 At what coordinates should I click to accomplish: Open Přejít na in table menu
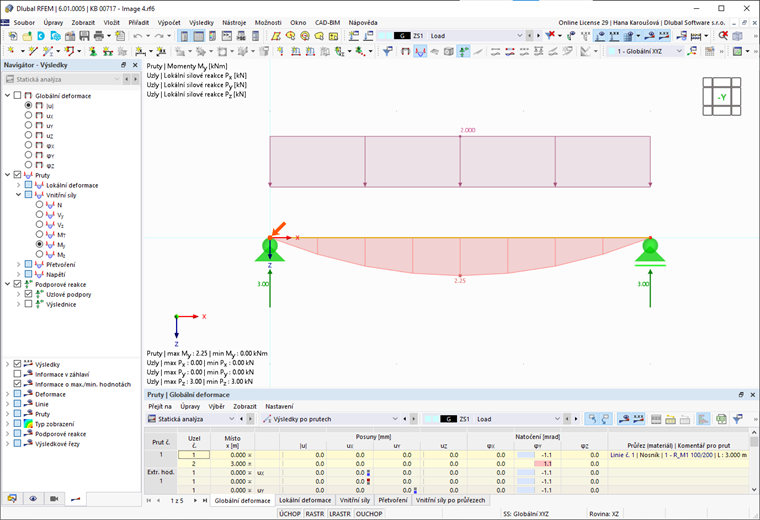click(160, 407)
